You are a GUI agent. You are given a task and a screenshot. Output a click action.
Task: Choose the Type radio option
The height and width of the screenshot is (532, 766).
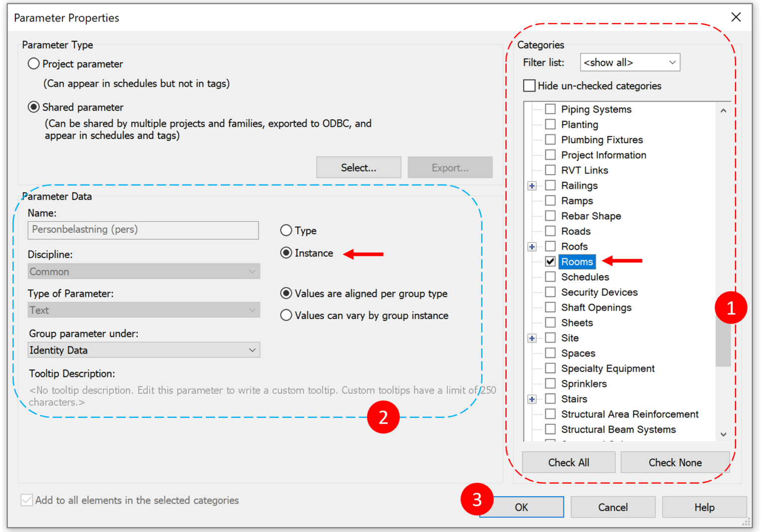(286, 230)
